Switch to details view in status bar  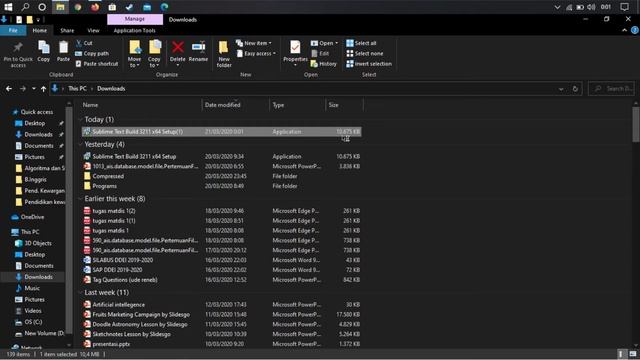[x=621, y=354]
